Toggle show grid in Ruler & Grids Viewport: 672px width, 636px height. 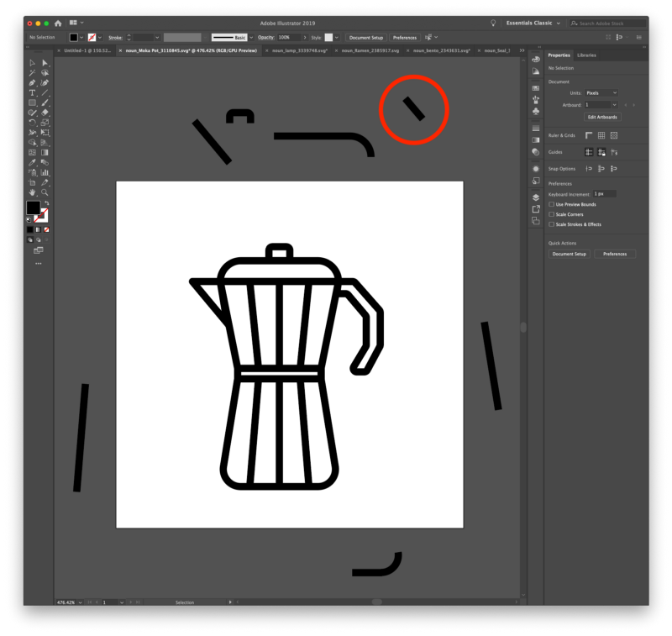coord(601,135)
